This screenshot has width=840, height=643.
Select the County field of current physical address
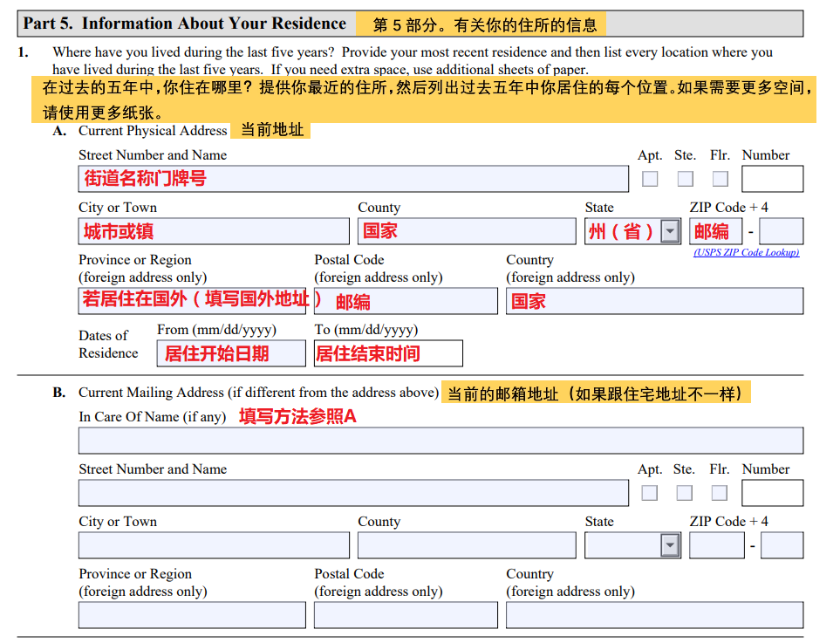467,231
